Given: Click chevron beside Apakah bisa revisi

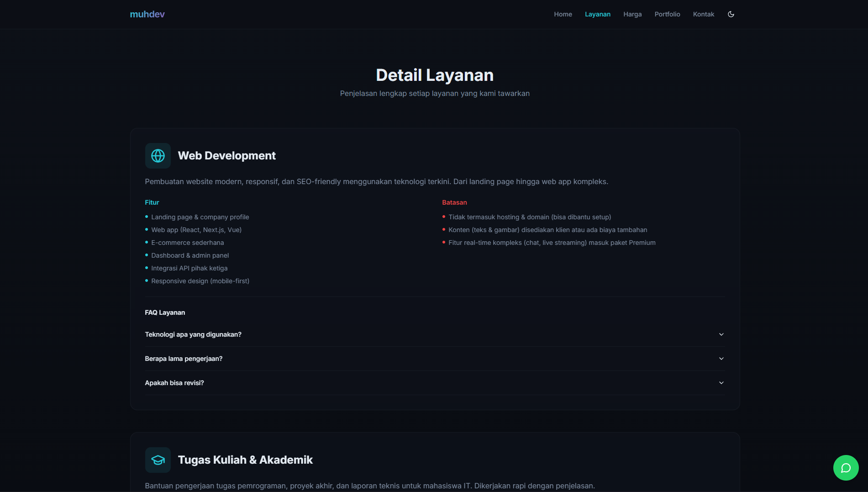Looking at the screenshot, I should [721, 383].
